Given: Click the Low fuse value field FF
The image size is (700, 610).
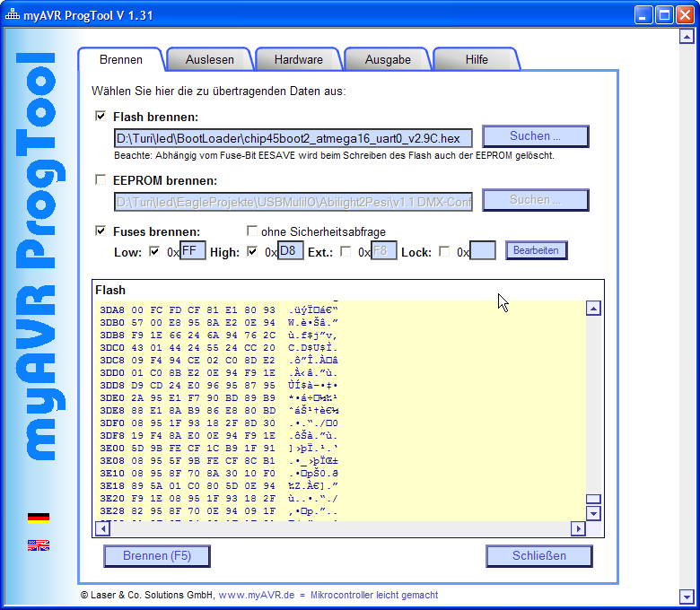Looking at the screenshot, I should (192, 250).
